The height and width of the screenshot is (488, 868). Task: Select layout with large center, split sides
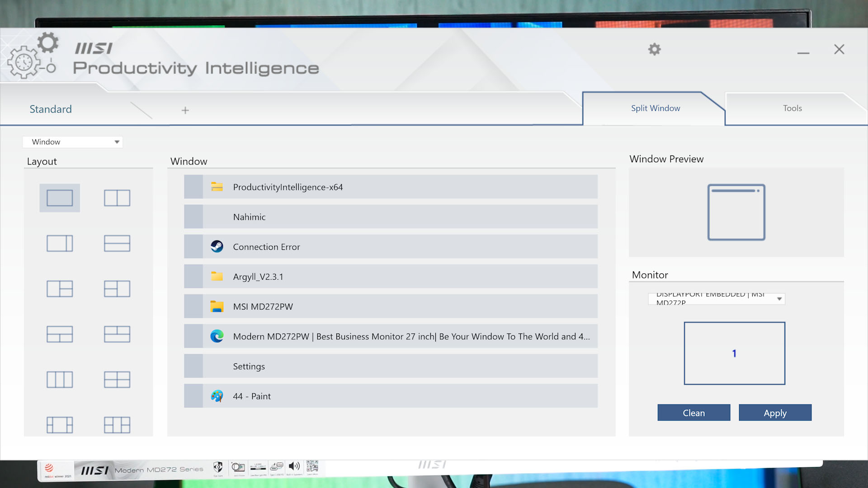(60, 425)
